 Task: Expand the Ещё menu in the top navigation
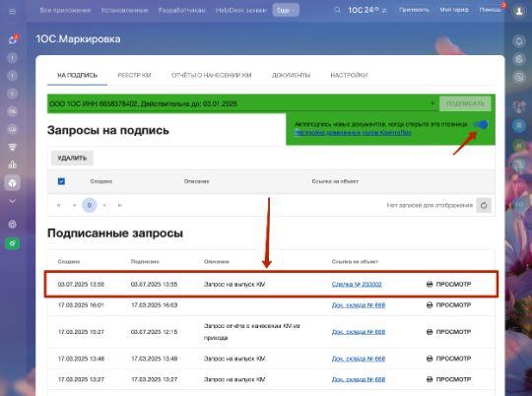point(286,10)
